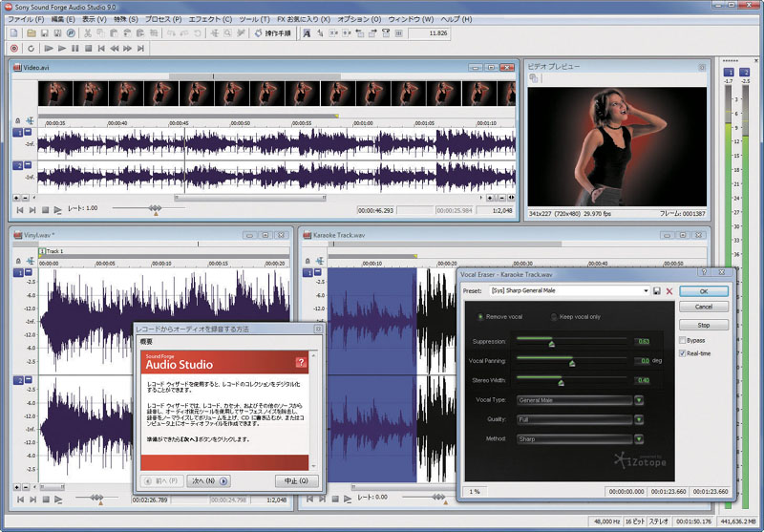Expand the Quality dropdown set to Full

coord(639,419)
